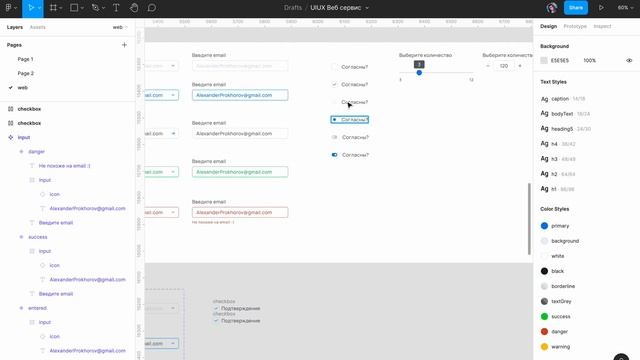Image resolution: width=640 pixels, height=360 pixels.
Task: Select Page 1
Action: [x=25, y=59]
